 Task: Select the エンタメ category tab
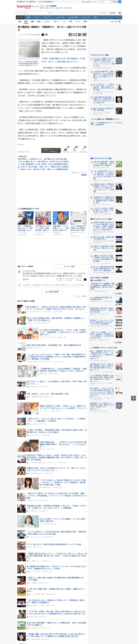click(47, 21)
